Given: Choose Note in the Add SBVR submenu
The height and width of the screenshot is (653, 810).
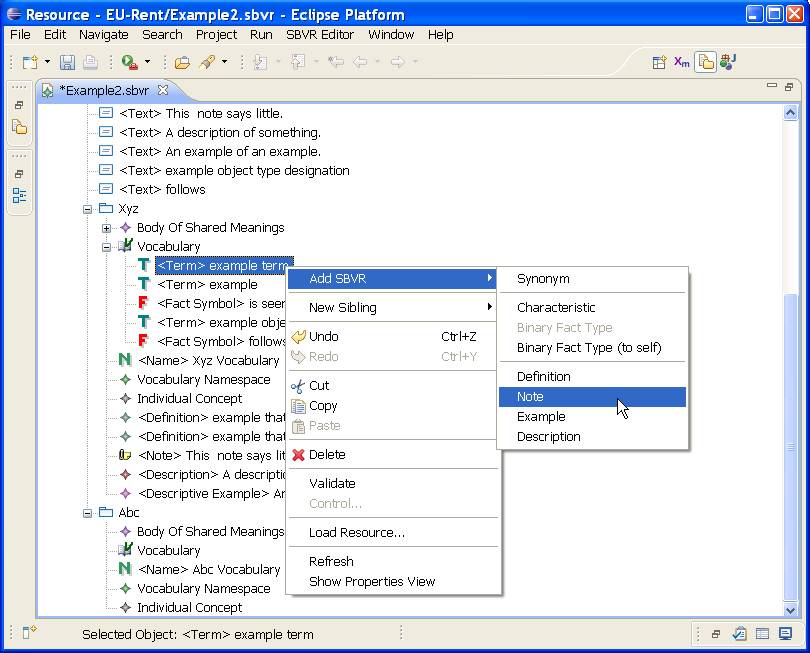Looking at the screenshot, I should pos(592,397).
